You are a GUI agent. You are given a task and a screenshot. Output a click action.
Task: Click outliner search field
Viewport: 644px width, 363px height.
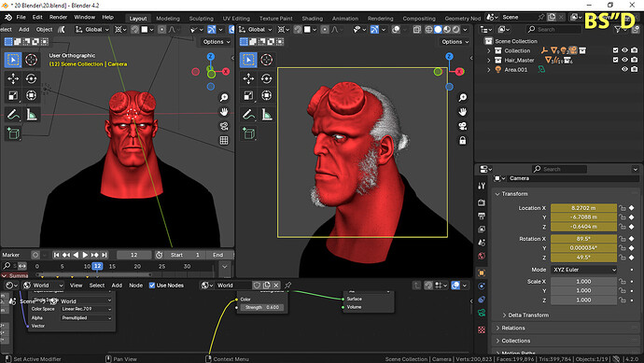coord(555,29)
